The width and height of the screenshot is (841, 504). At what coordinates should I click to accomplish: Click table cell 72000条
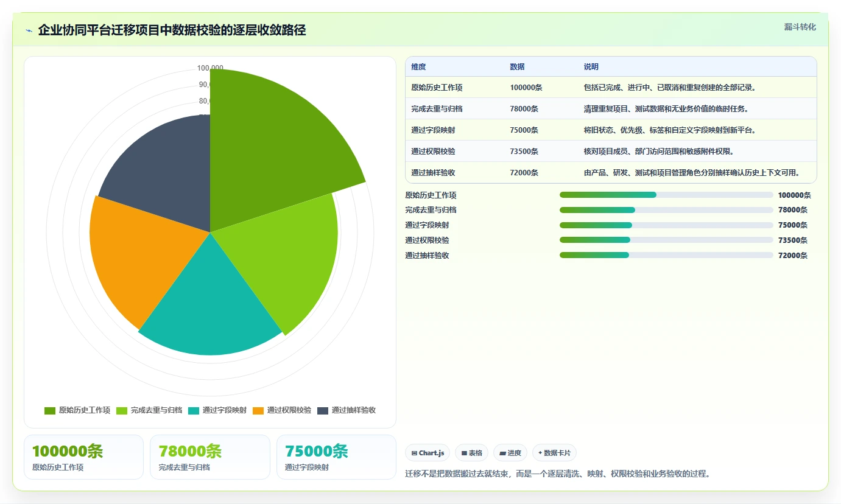(x=524, y=173)
